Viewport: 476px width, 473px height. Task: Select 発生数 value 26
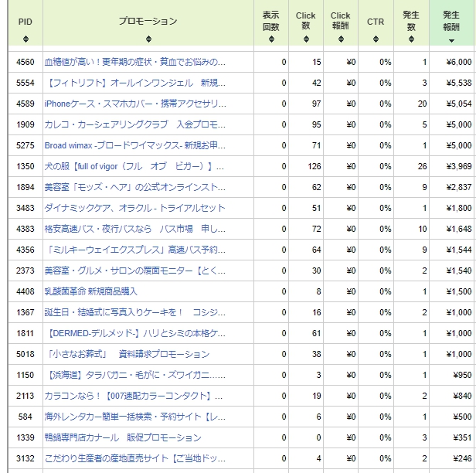[422, 166]
